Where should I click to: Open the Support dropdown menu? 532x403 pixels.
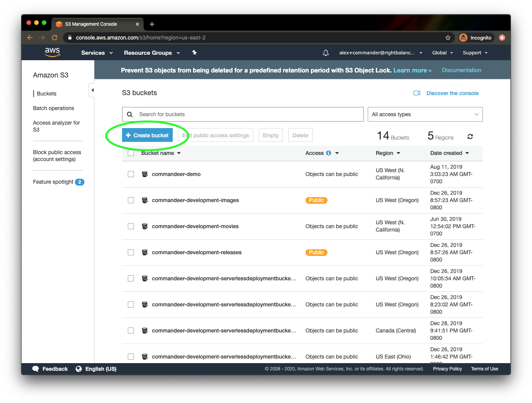475,53
